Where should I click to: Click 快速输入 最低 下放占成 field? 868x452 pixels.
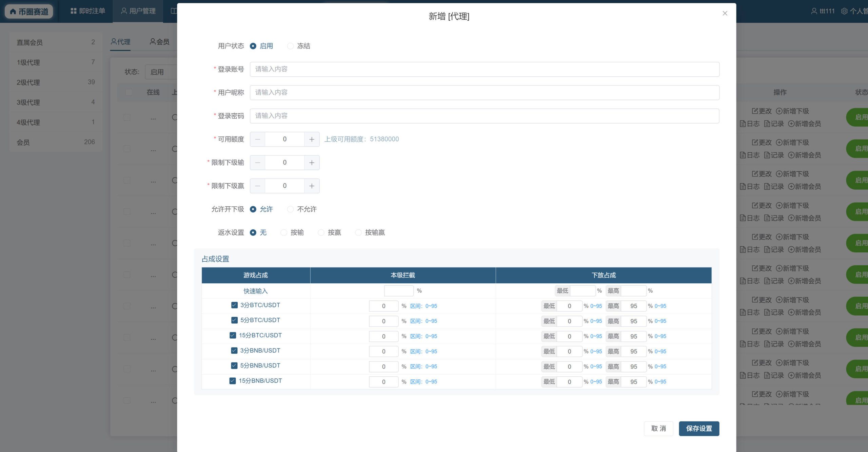(x=583, y=291)
